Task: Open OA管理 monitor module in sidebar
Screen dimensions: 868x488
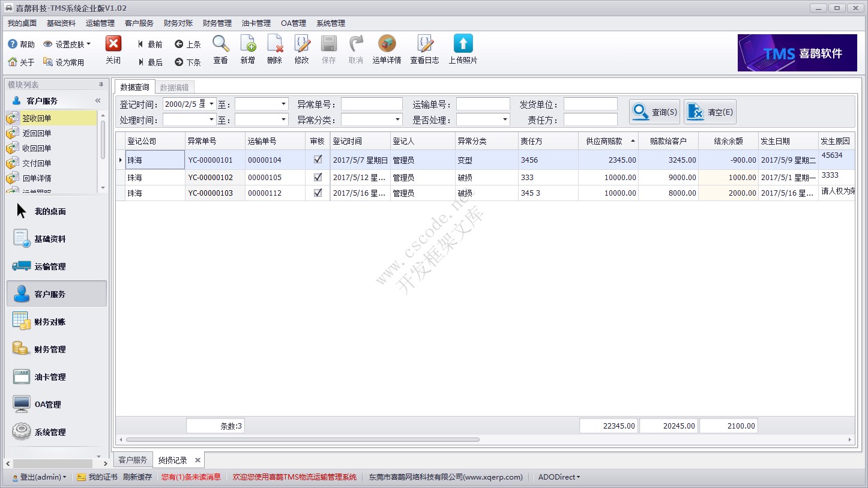Action: (x=56, y=405)
